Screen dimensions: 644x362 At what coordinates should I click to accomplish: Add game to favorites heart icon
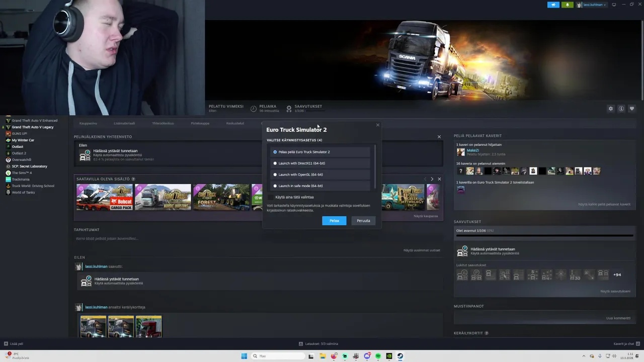[x=632, y=109]
